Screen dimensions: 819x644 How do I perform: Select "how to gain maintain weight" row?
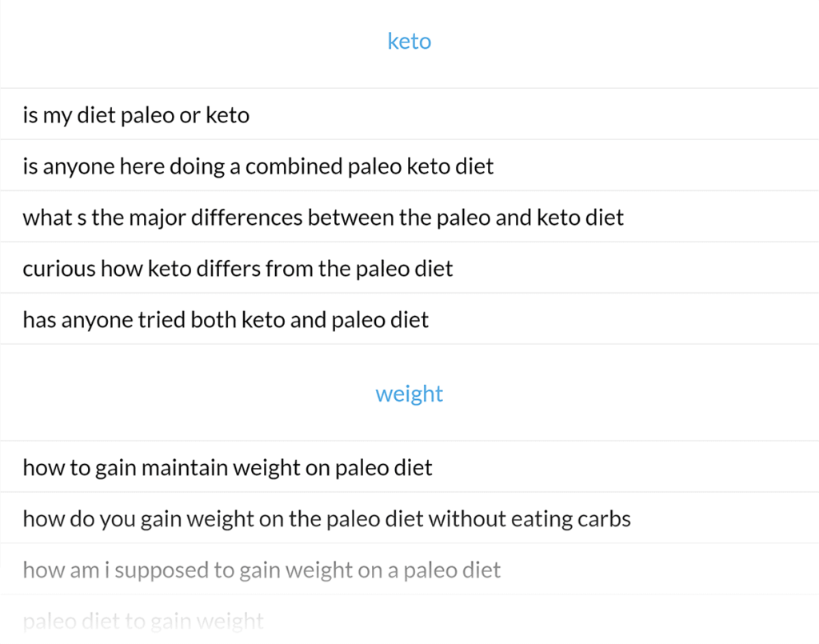[227, 467]
